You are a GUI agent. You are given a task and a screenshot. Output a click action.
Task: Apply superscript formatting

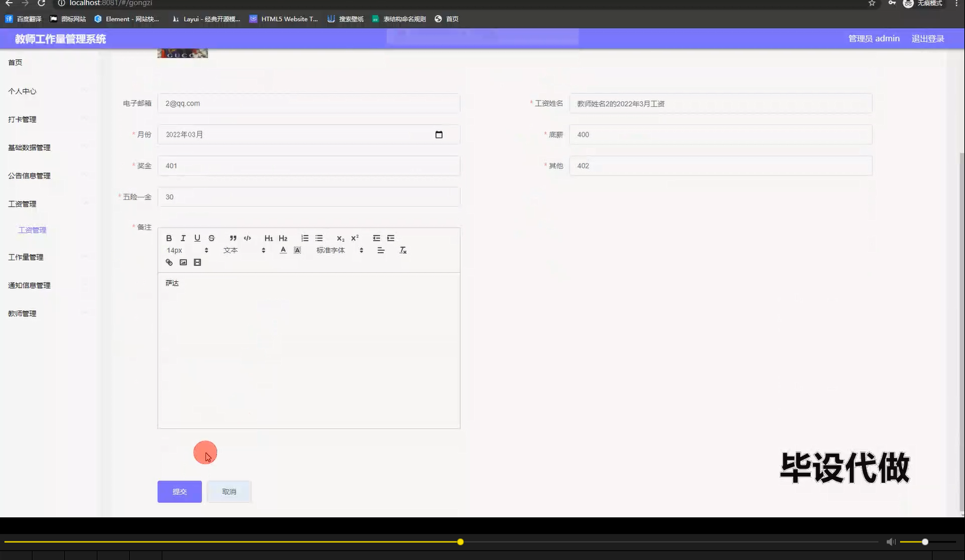pos(355,238)
